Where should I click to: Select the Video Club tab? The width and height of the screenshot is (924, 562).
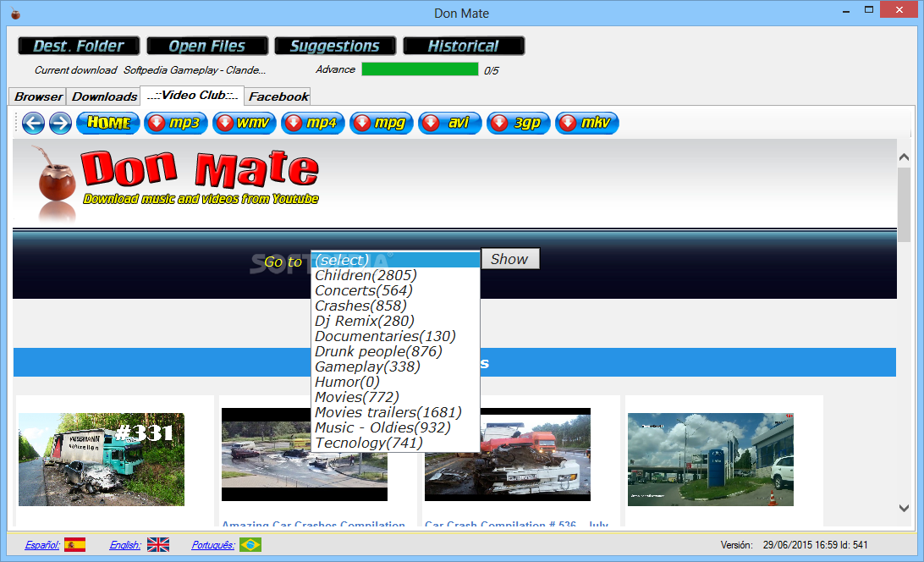click(x=193, y=95)
